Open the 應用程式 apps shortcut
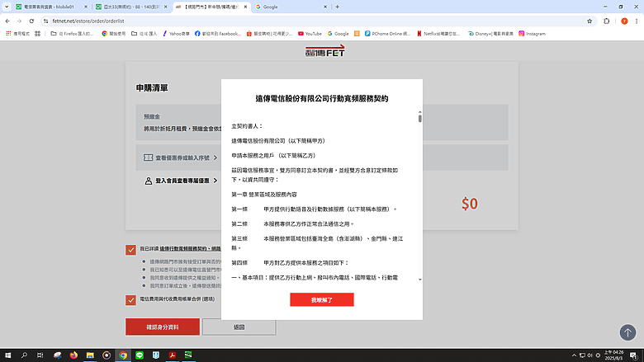 pos(17,34)
